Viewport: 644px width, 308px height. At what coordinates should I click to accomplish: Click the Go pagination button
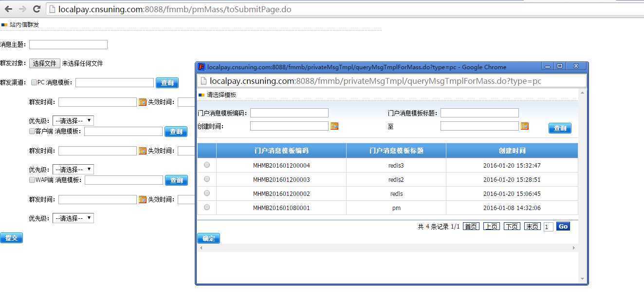[x=563, y=227]
